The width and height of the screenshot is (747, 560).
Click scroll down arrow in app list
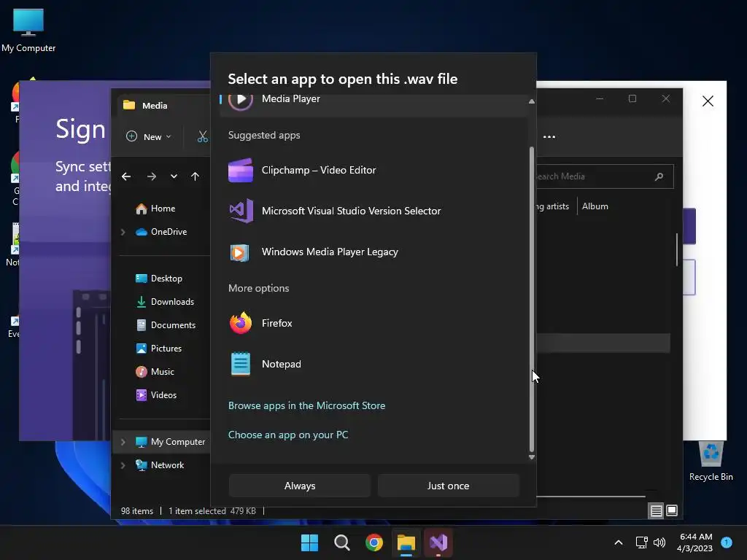pos(532,457)
